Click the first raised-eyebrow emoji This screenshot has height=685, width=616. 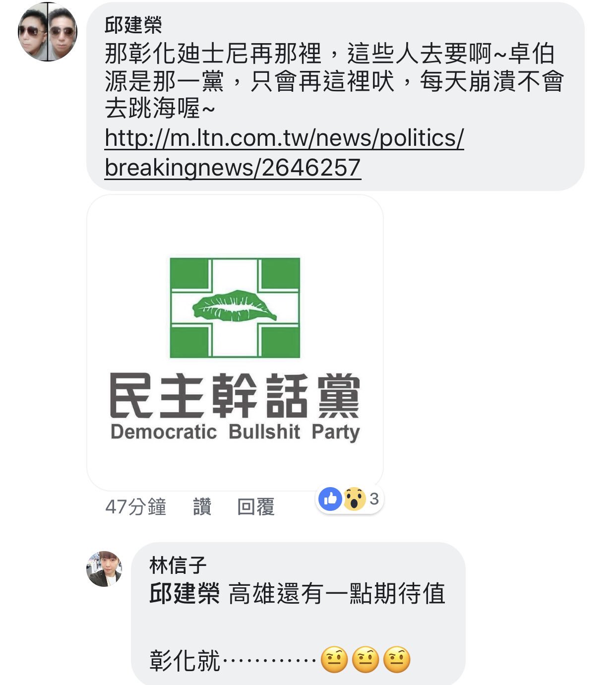[334, 660]
